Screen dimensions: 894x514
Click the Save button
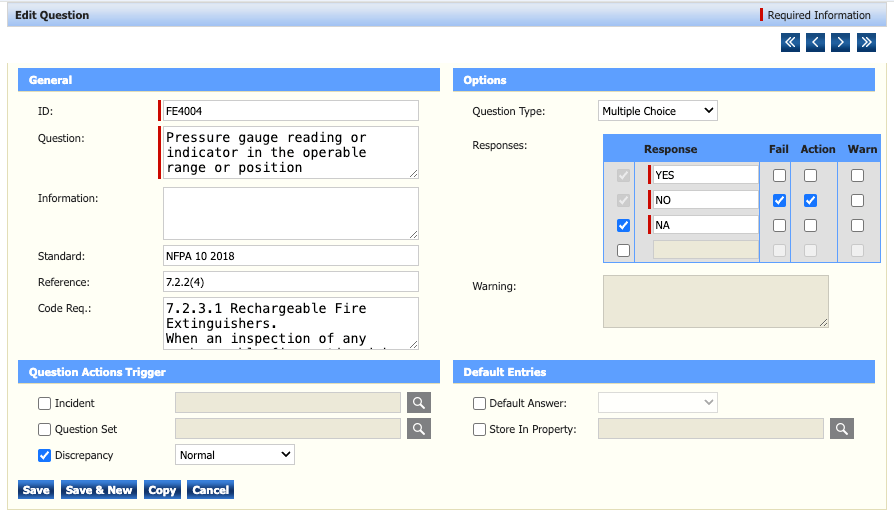point(36,490)
